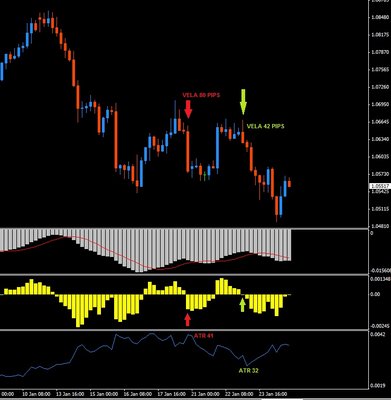Select the 0.00 level label of yellow histogram
The width and height of the screenshot is (391, 400).
pyautogui.click(x=375, y=294)
